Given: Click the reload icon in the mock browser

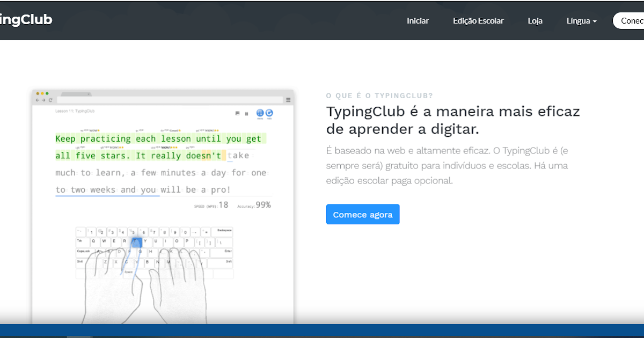Looking at the screenshot, I should [50, 100].
